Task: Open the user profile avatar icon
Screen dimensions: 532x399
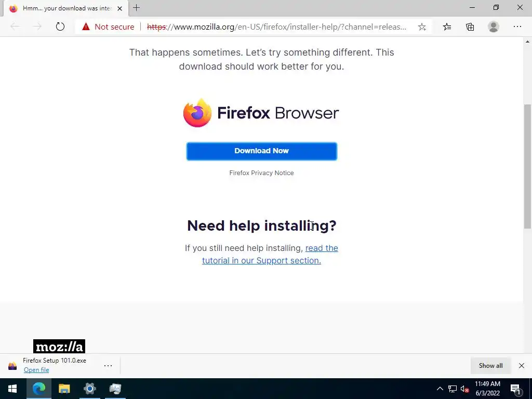Action: (494, 26)
